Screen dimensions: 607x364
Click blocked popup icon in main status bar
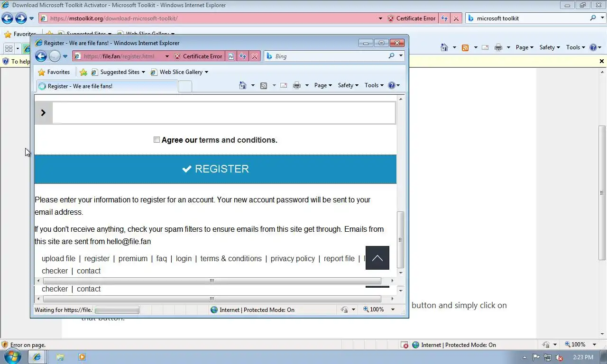405,345
